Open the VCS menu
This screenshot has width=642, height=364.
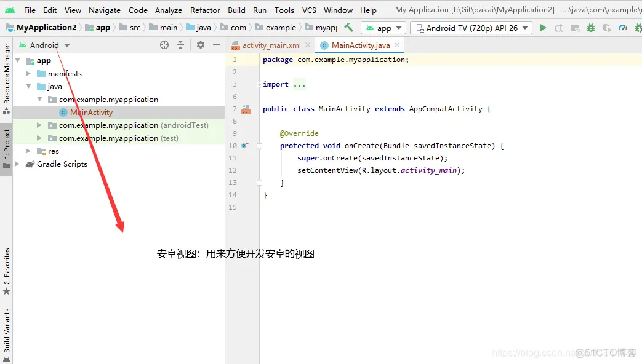tap(309, 10)
